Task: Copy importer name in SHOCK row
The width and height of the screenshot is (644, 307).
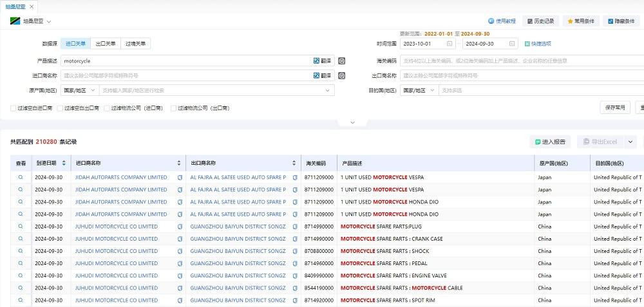Action: [180, 251]
